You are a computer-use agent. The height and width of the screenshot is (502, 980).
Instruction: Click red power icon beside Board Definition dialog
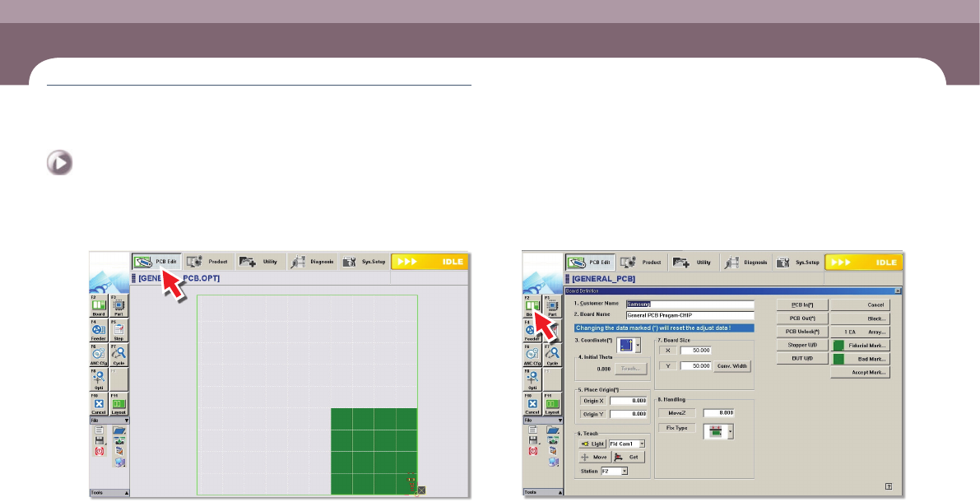(532, 451)
